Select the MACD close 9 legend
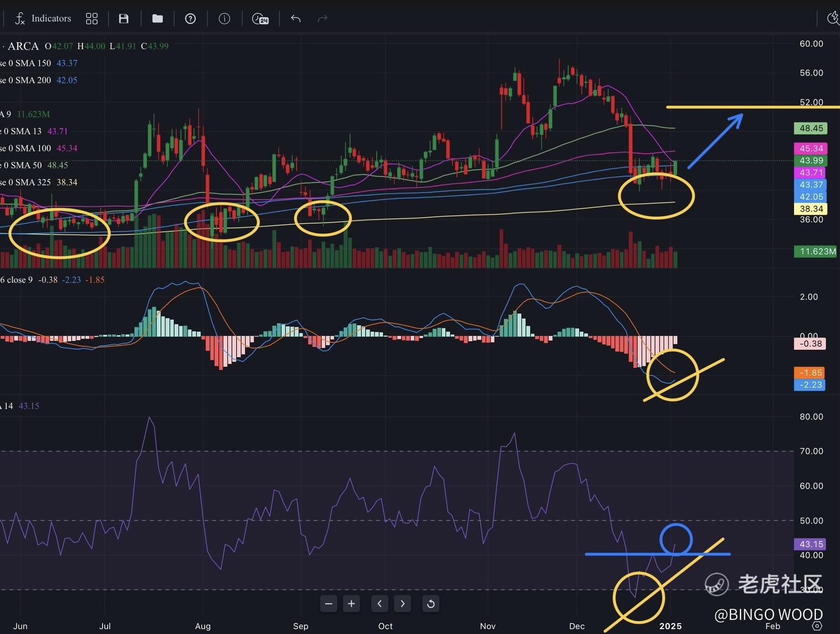This screenshot has height=634, width=840. 52,280
